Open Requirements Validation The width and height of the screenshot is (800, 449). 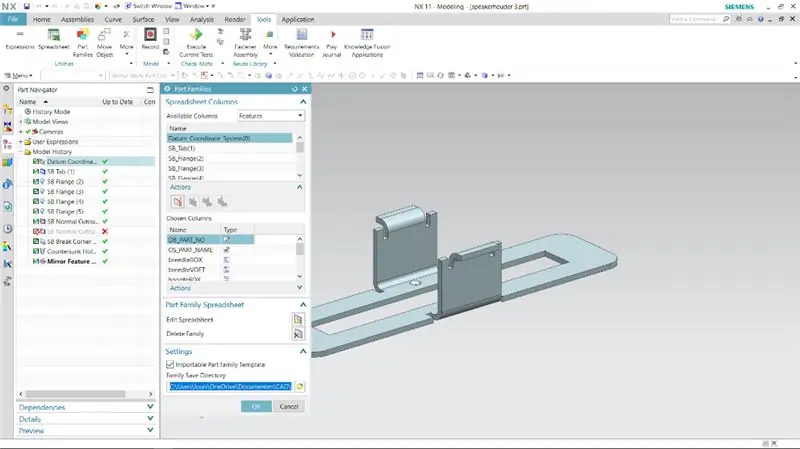point(302,42)
